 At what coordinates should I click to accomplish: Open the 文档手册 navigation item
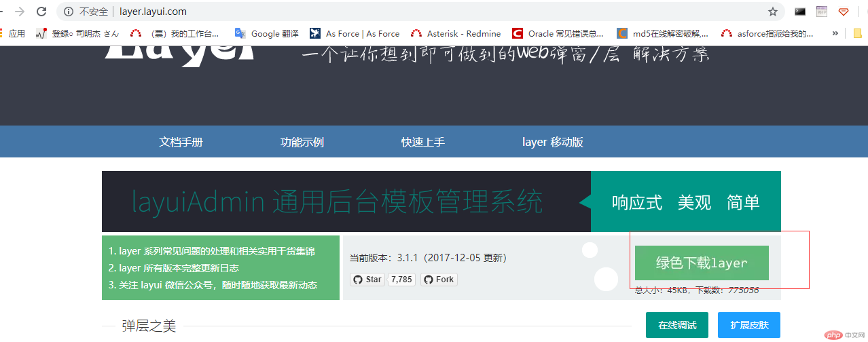pos(181,142)
